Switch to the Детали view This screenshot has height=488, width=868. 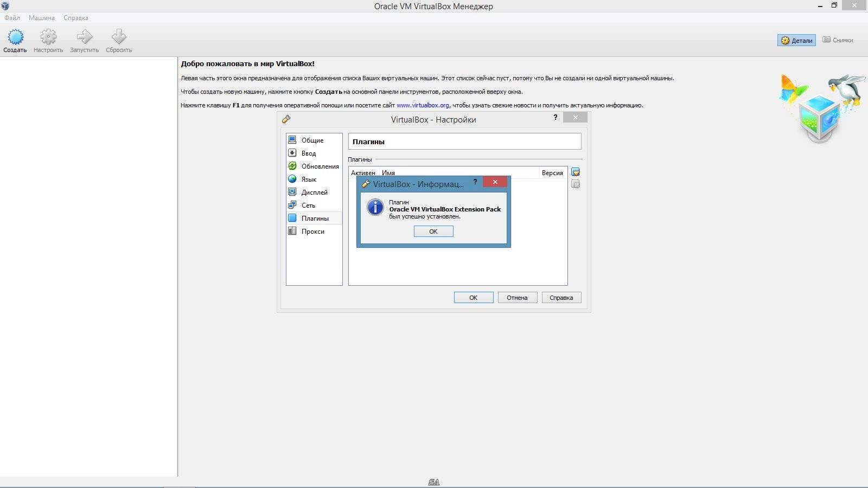coord(796,40)
